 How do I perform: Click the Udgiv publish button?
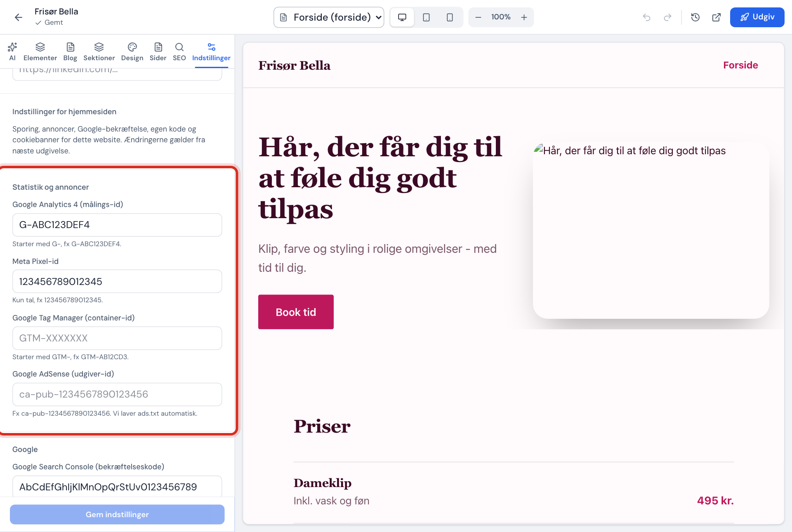757,17
